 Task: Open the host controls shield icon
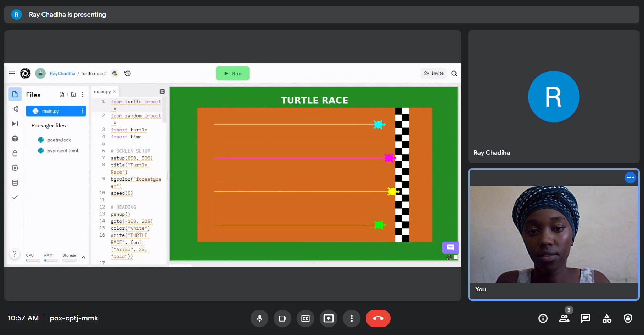coord(628,318)
